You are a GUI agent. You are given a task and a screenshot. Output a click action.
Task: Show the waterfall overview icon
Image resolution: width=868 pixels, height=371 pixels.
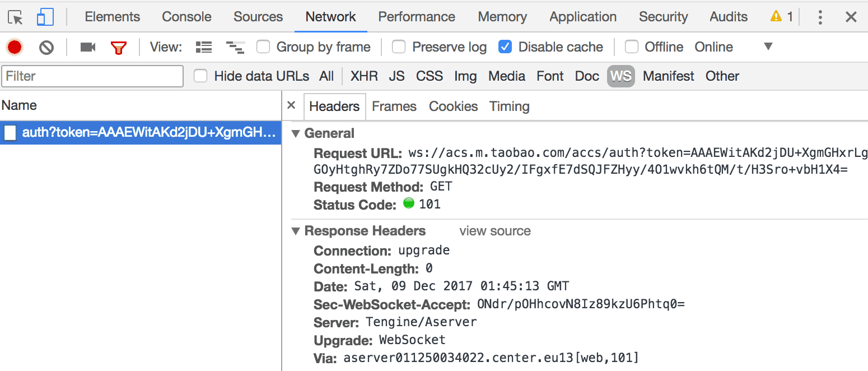pos(235,48)
